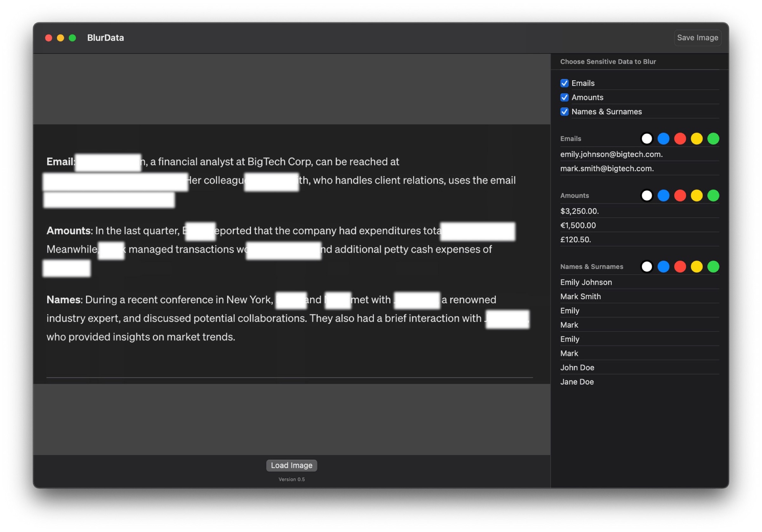Select white swatch in Amounts row
The image size is (762, 532).
(646, 196)
